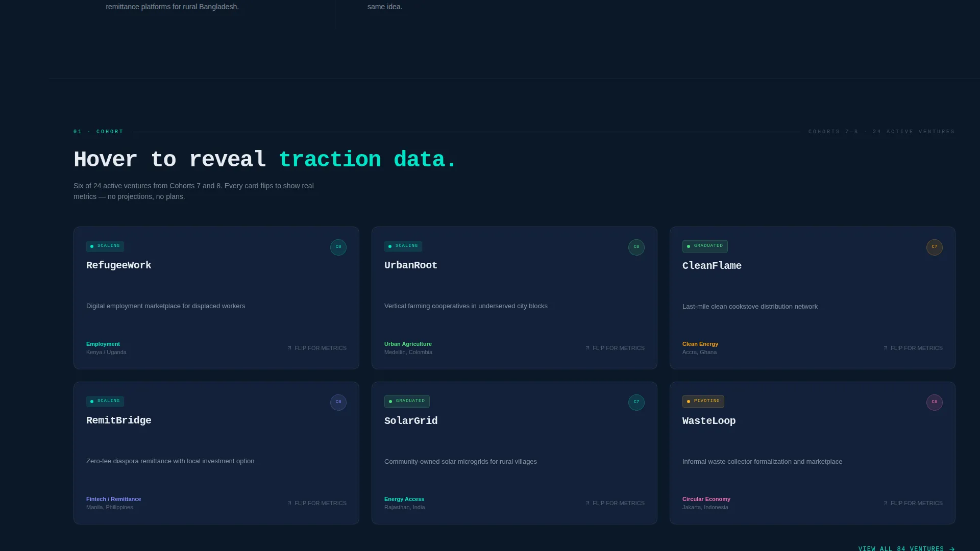980x551 pixels.
Task: Select the WasteLoop venture title
Action: pyautogui.click(x=709, y=421)
